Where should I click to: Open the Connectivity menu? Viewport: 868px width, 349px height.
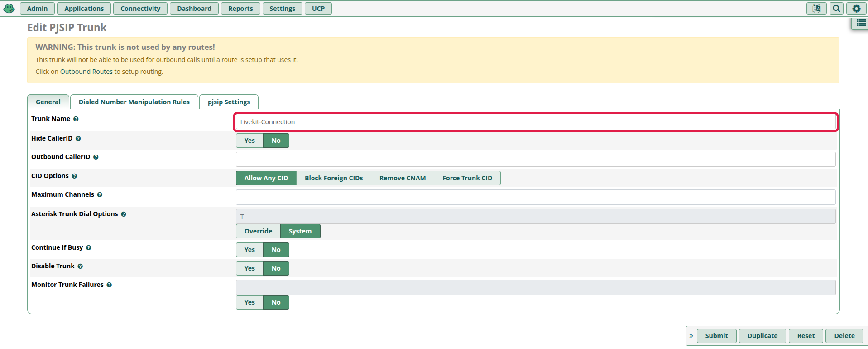140,9
